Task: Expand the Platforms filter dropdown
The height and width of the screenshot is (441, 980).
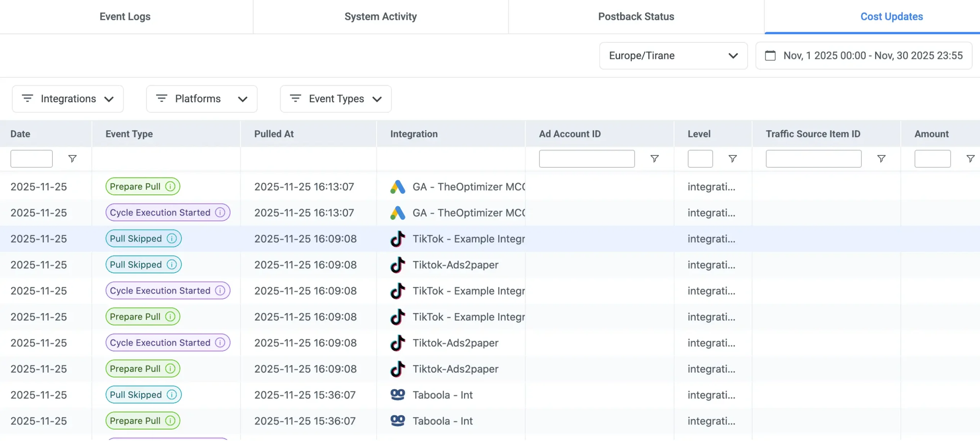Action: [x=202, y=99]
